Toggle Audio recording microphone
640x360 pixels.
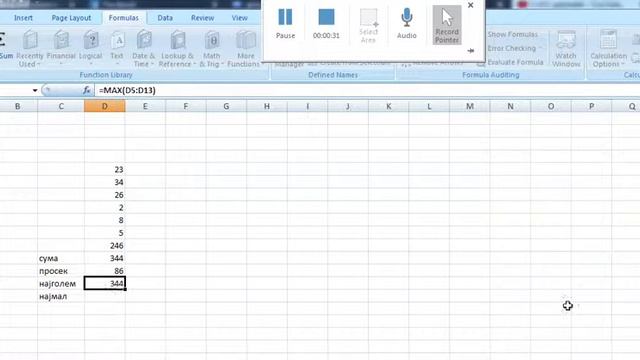click(407, 24)
